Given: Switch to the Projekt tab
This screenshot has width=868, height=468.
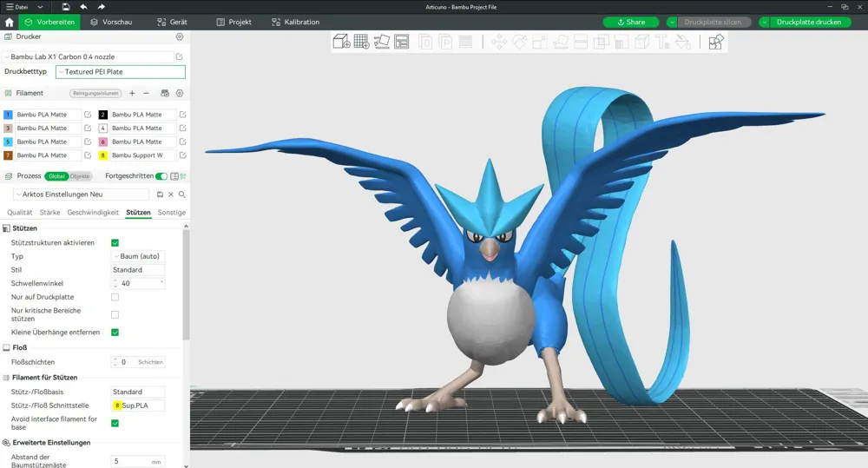Looking at the screenshot, I should tap(233, 23).
